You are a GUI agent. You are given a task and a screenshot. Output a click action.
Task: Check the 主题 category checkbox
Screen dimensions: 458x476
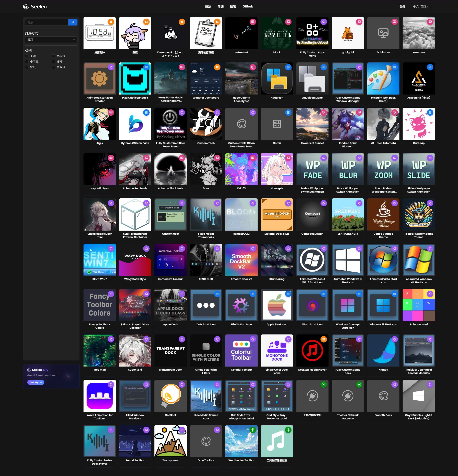[x=27, y=56]
